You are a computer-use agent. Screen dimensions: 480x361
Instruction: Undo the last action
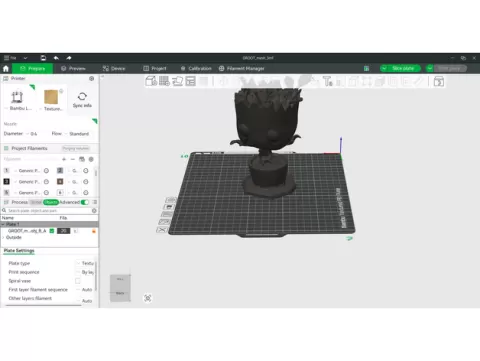(x=56, y=58)
